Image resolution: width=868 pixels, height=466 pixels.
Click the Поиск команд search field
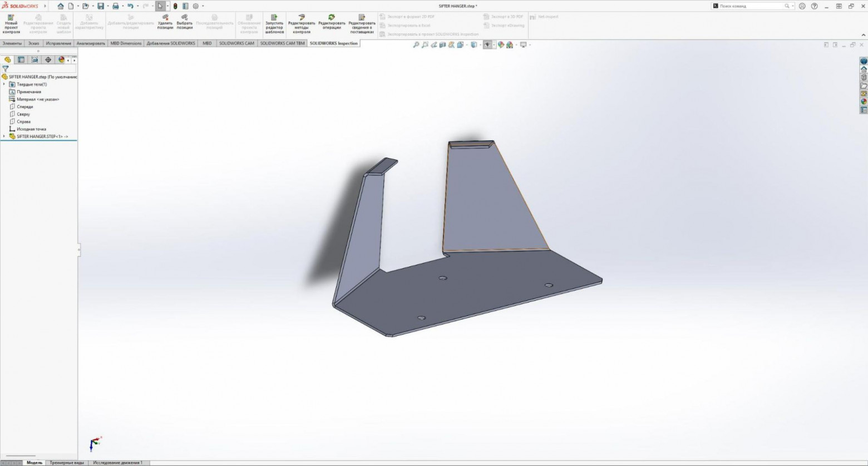752,6
